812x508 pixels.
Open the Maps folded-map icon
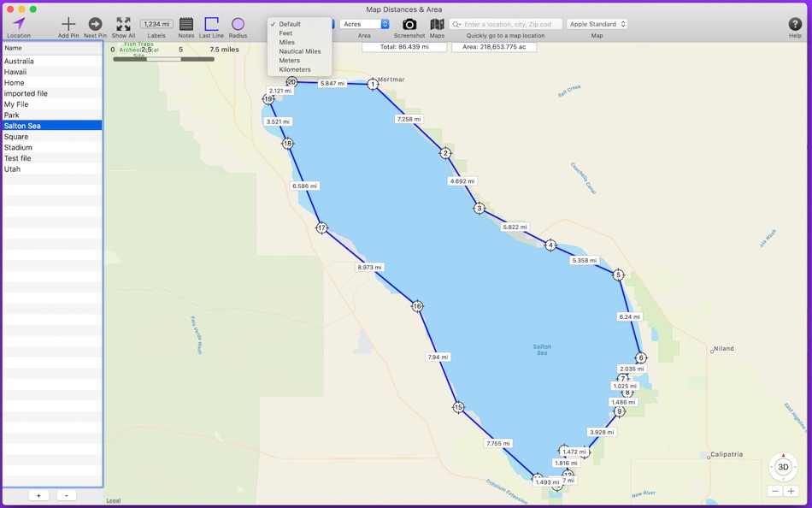click(437, 24)
